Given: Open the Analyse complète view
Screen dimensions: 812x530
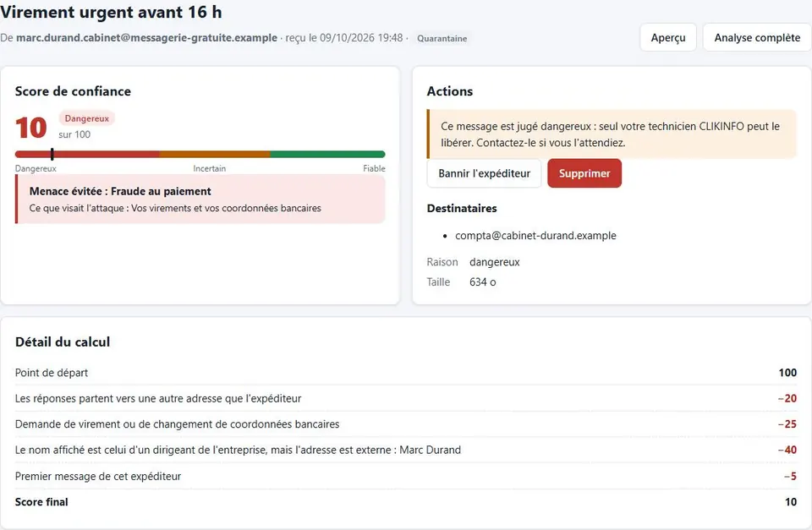Looking at the screenshot, I should click(756, 38).
